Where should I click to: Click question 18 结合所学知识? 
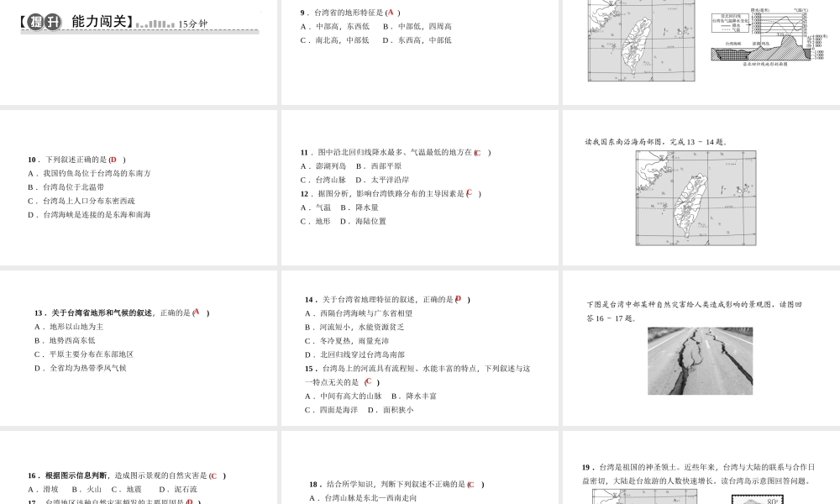coord(397,484)
